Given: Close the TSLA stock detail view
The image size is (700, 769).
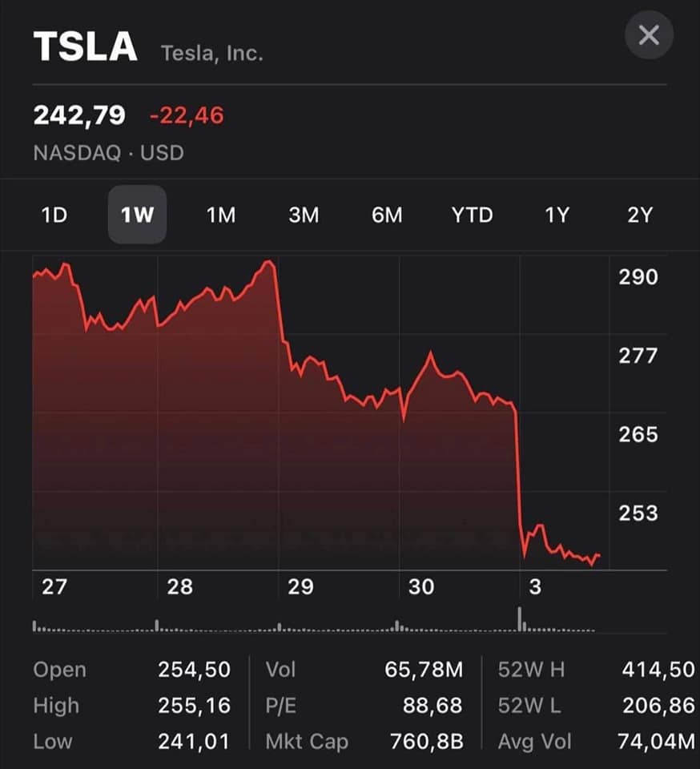Looking at the screenshot, I should tap(649, 35).
